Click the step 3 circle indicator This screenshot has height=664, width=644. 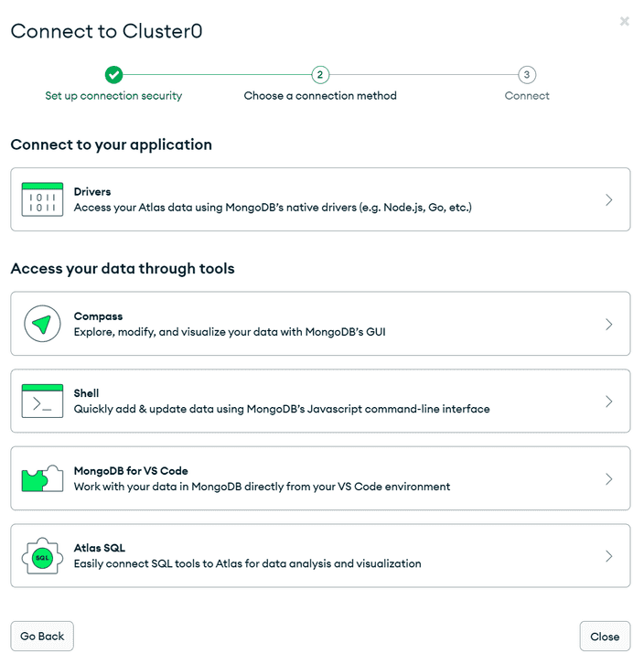tap(527, 75)
